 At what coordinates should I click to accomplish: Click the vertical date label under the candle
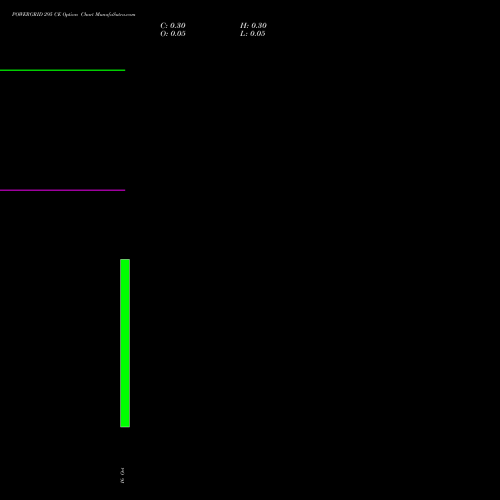(122, 476)
